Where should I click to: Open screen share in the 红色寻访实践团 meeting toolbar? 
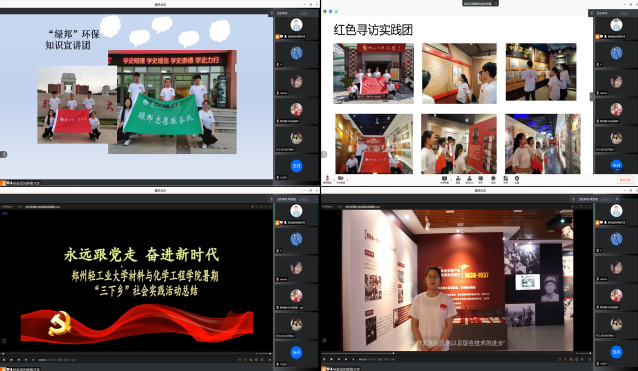pyautogui.click(x=444, y=179)
